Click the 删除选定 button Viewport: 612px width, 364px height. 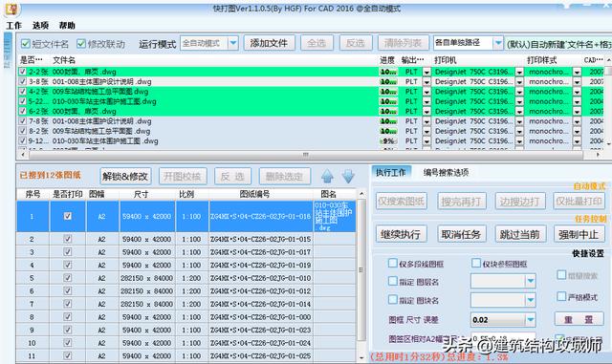point(285,177)
